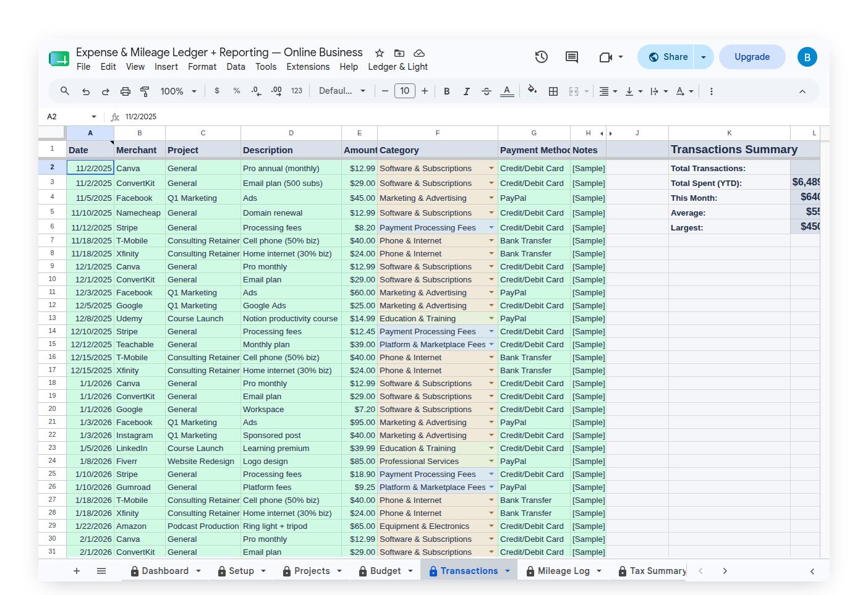
Task: Increase font size with plus button
Action: tap(425, 91)
